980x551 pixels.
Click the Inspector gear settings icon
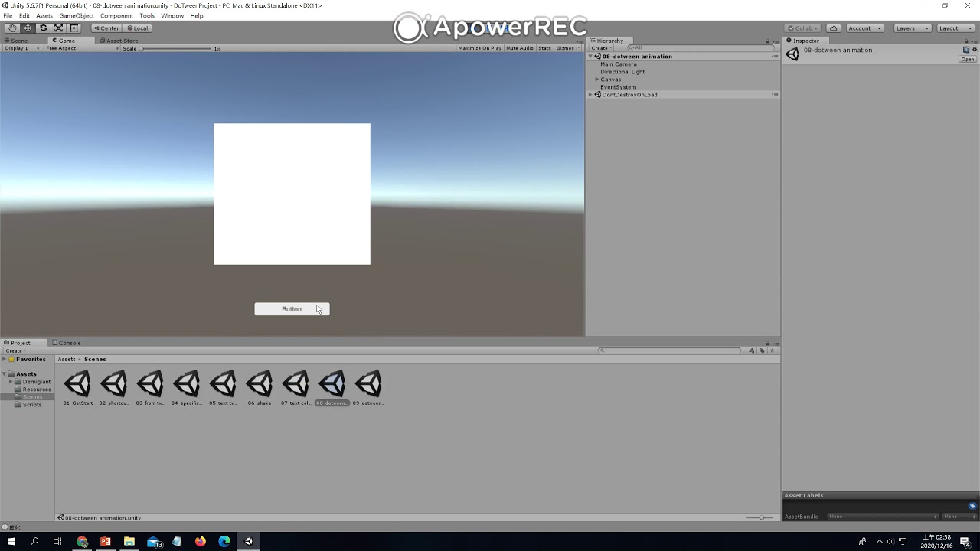(x=975, y=50)
